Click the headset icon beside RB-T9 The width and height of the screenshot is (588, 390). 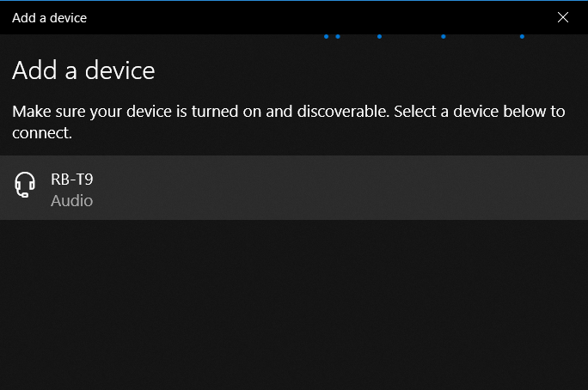pyautogui.click(x=26, y=186)
